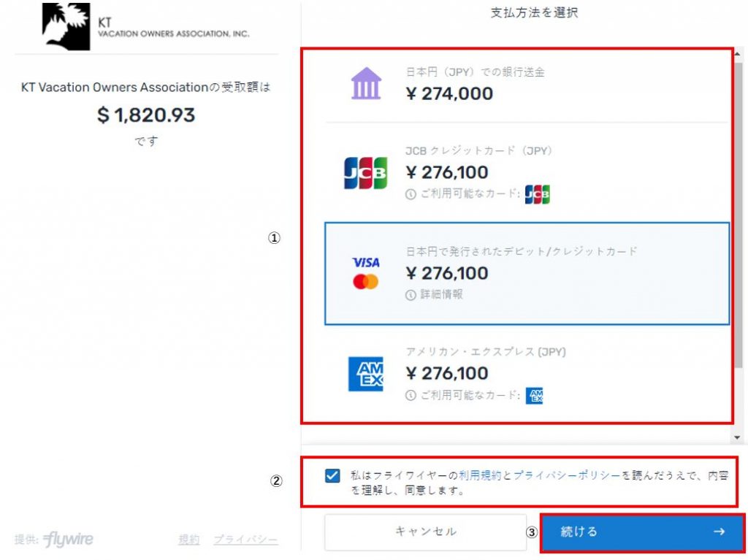The height and width of the screenshot is (560, 748).
Task: Click the small AMEX available-card logo
Action: pos(534,396)
